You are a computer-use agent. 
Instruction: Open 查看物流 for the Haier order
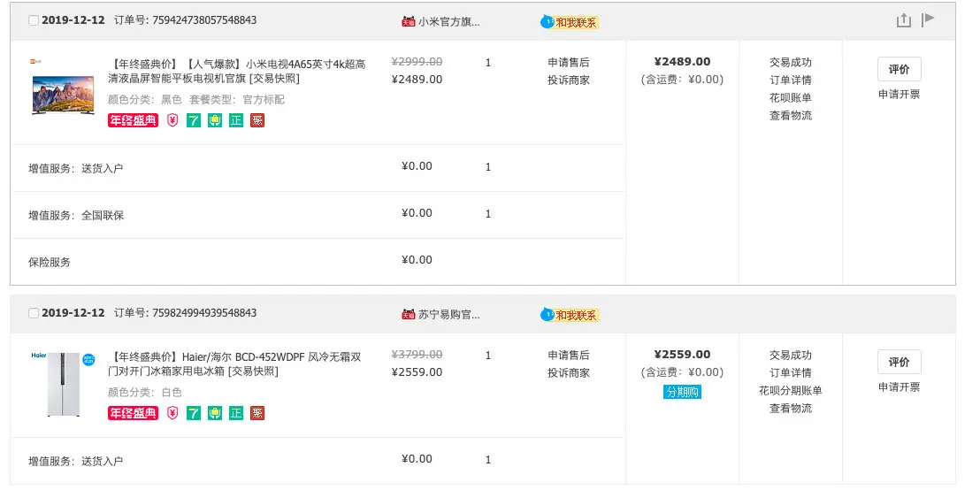click(x=791, y=408)
